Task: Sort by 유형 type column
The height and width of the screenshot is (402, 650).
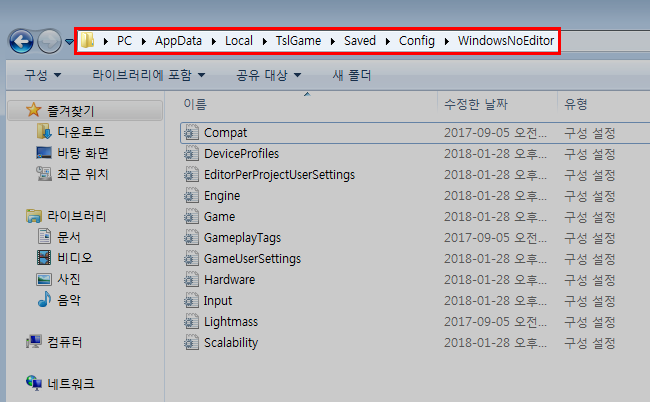Action: 576,104
